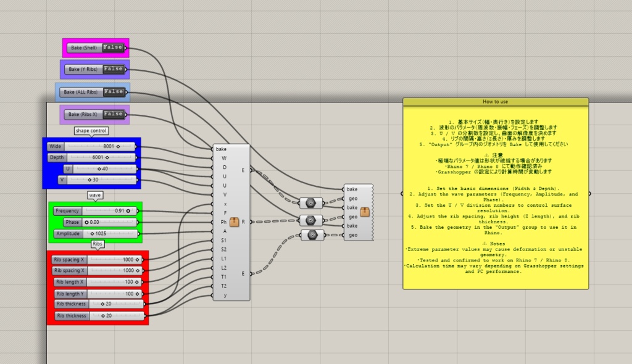Select the bottom swirl component on the canvas
The image size is (632, 364).
313,234
